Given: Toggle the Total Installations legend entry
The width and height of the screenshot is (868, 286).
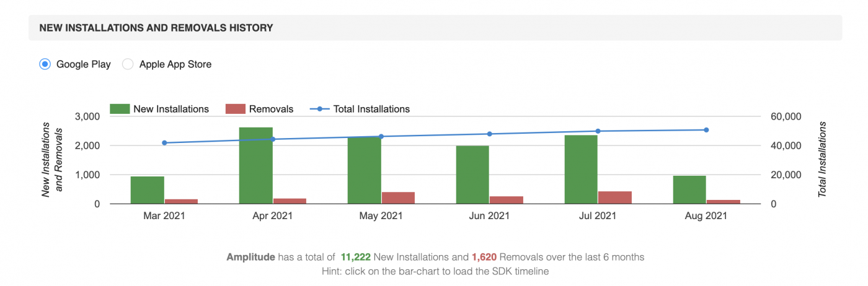Looking at the screenshot, I should (x=360, y=109).
